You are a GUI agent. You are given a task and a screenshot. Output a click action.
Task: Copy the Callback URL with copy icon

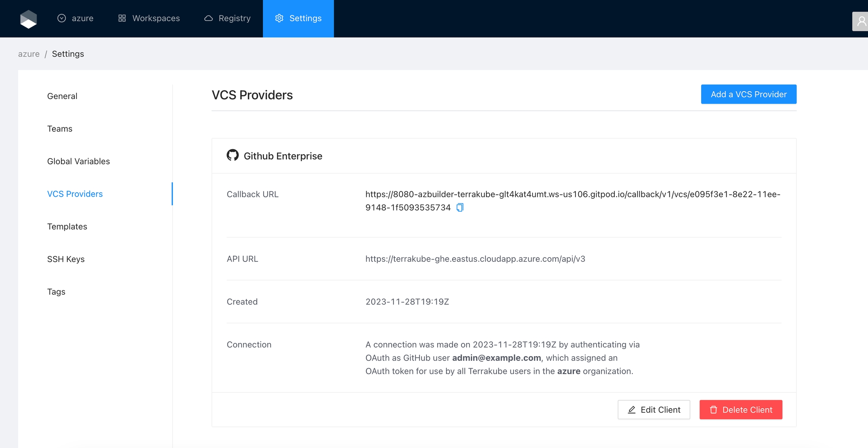click(460, 207)
